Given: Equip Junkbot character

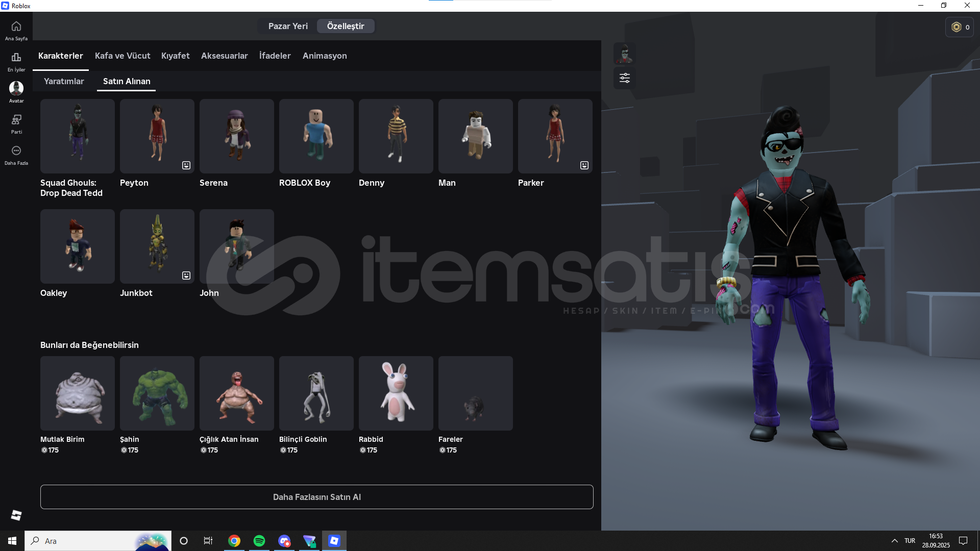Looking at the screenshot, I should (157, 246).
